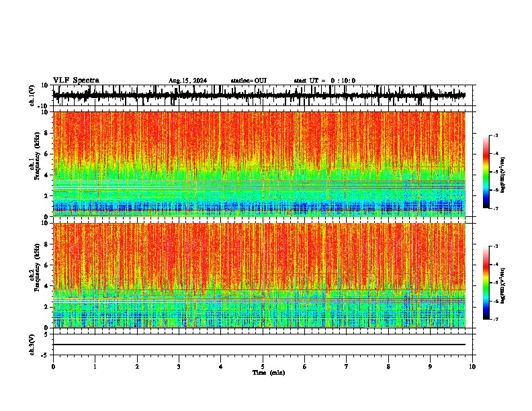This screenshot has width=532, height=411.
Task: Click the '6' kHz tick on ch.1 frequency axis
Action: (x=46, y=154)
